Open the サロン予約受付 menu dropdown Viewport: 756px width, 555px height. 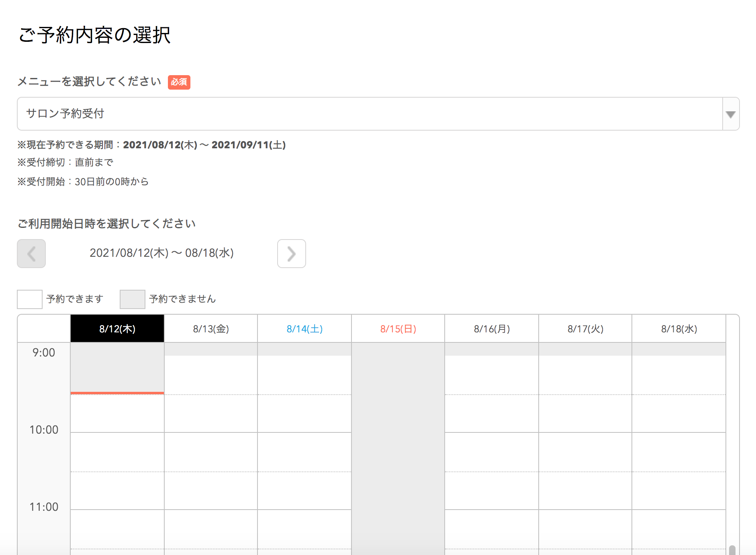[x=370, y=114]
